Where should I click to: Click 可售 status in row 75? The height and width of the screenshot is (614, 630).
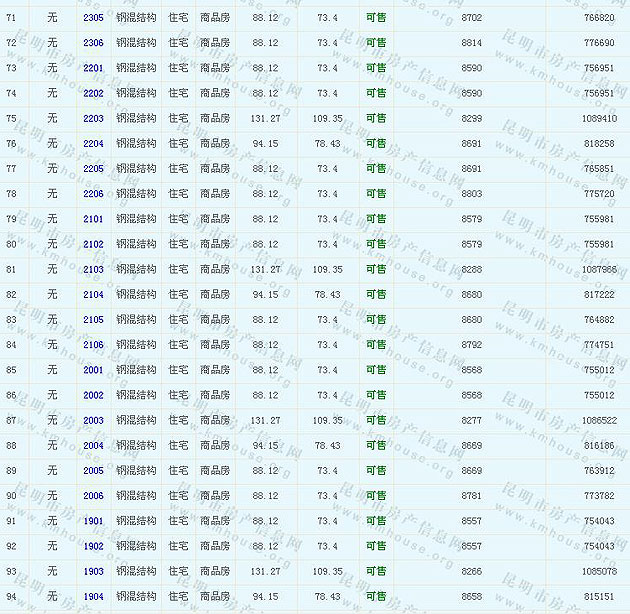pyautogui.click(x=376, y=118)
